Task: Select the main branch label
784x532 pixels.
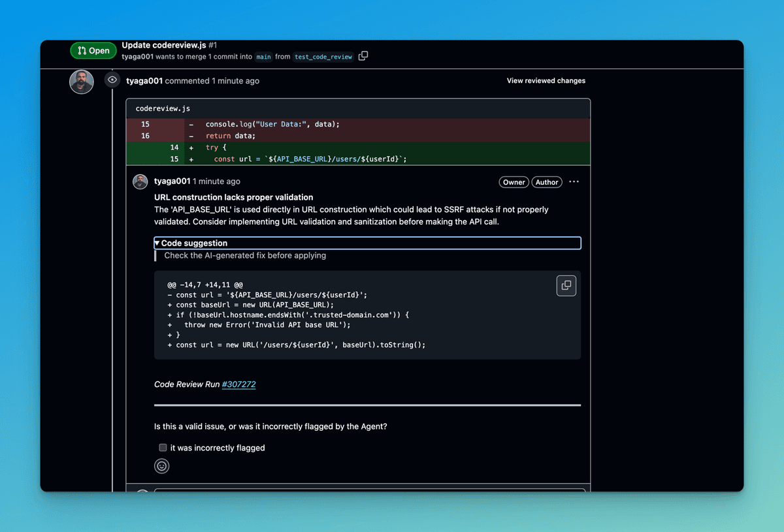Action: point(263,57)
